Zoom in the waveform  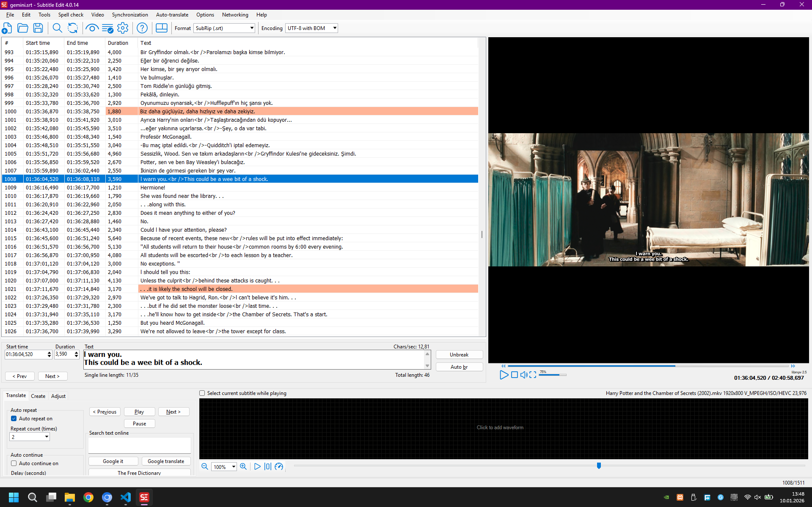coord(243,466)
